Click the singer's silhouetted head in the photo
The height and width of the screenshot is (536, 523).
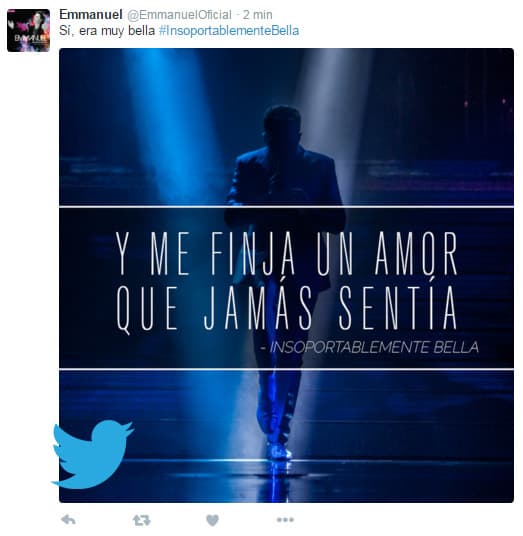282,126
